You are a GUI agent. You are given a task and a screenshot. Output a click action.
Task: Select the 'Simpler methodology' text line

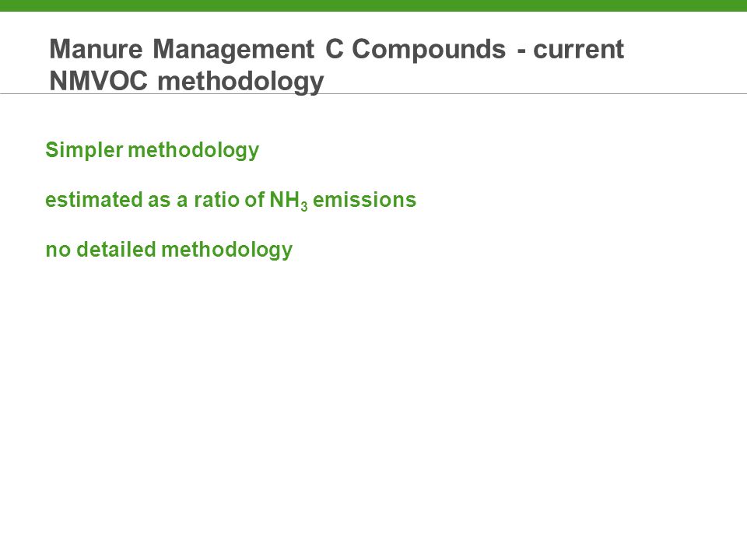[x=152, y=150]
